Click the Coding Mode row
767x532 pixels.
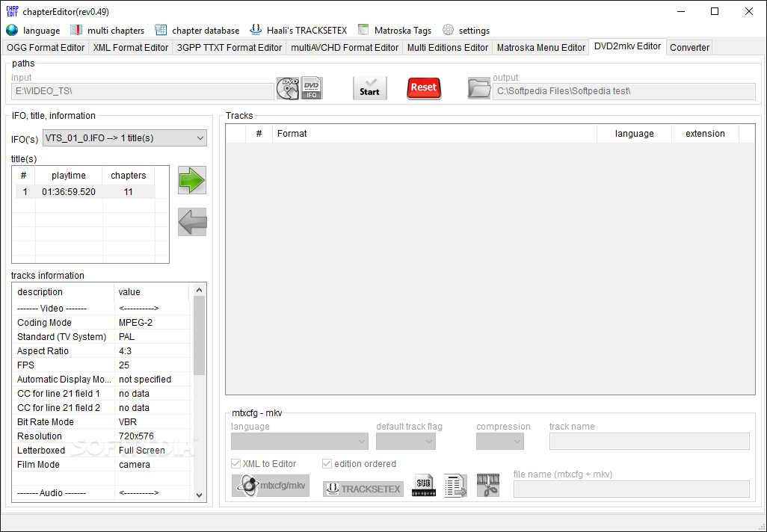tap(102, 323)
